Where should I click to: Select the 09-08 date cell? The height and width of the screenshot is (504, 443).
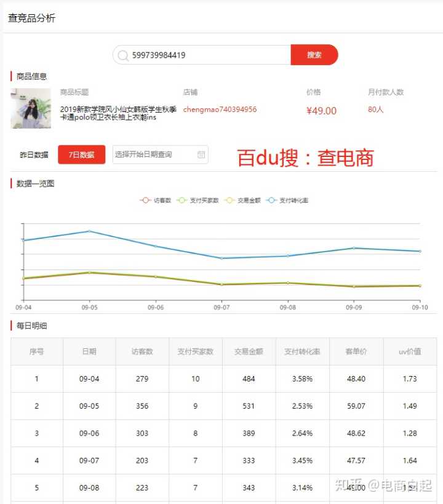pos(89,488)
